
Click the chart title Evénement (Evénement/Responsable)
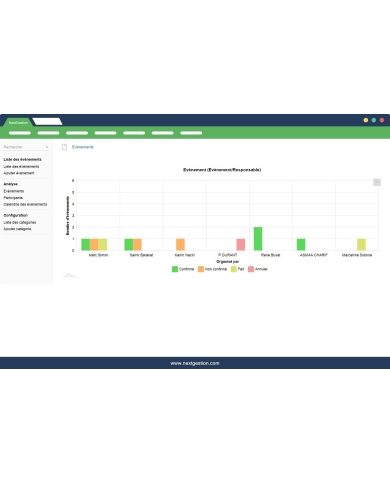[222, 170]
